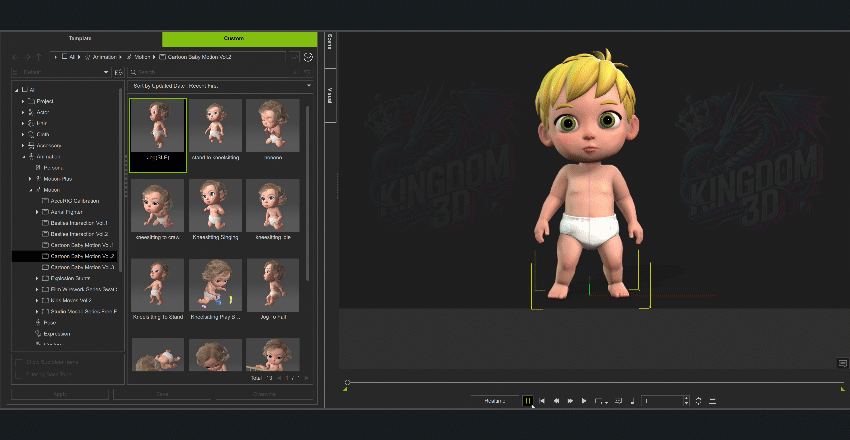This screenshot has width=850, height=440.
Task: Select the Kneesitting Play motion thumbnail
Action: pyautogui.click(x=216, y=287)
